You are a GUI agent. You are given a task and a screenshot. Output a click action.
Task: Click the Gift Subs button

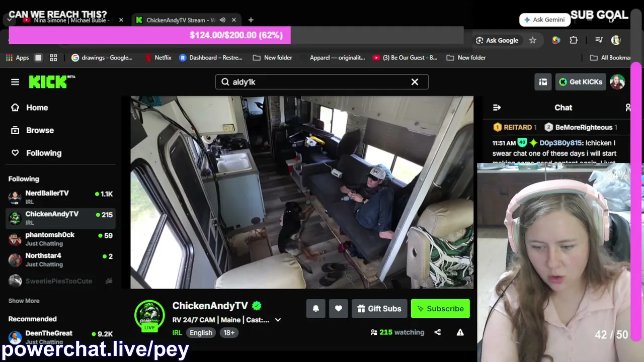[x=379, y=309]
